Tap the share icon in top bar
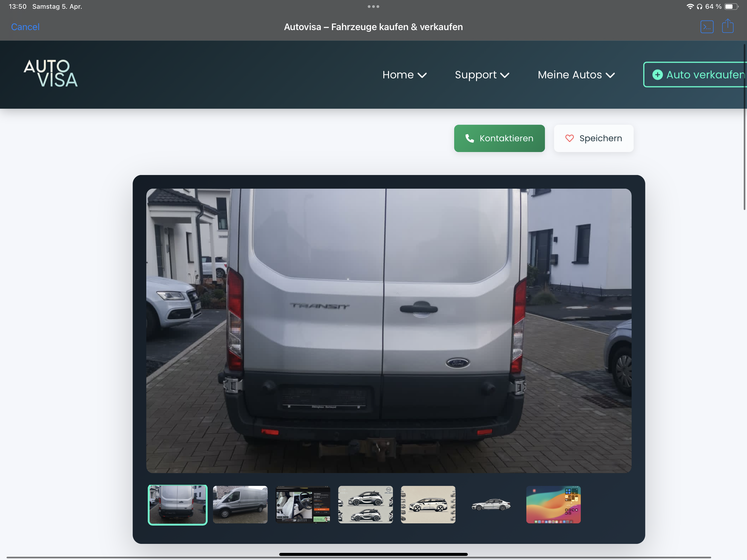Image resolution: width=747 pixels, height=560 pixels. pyautogui.click(x=727, y=26)
